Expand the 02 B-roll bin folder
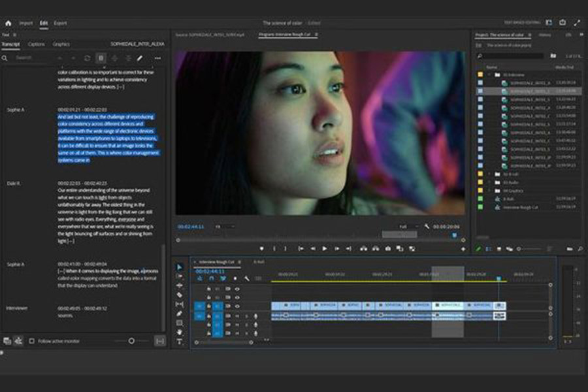This screenshot has width=588, height=392. [x=489, y=174]
